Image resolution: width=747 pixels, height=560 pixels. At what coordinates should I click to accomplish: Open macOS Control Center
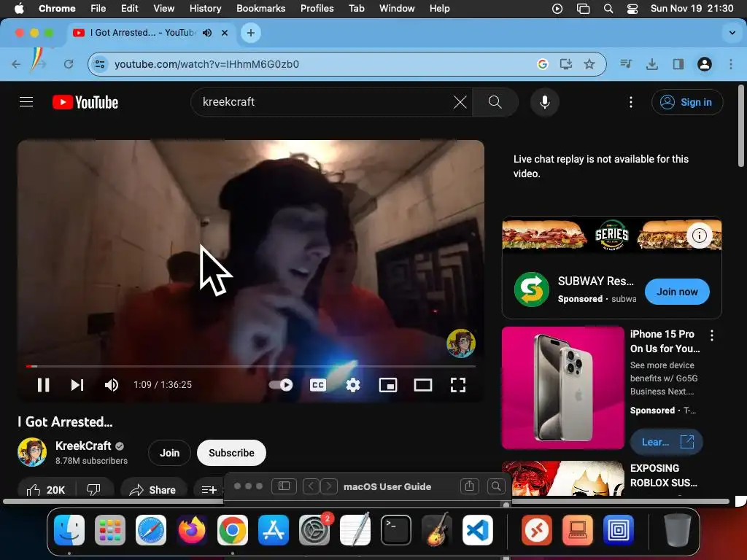click(x=632, y=8)
